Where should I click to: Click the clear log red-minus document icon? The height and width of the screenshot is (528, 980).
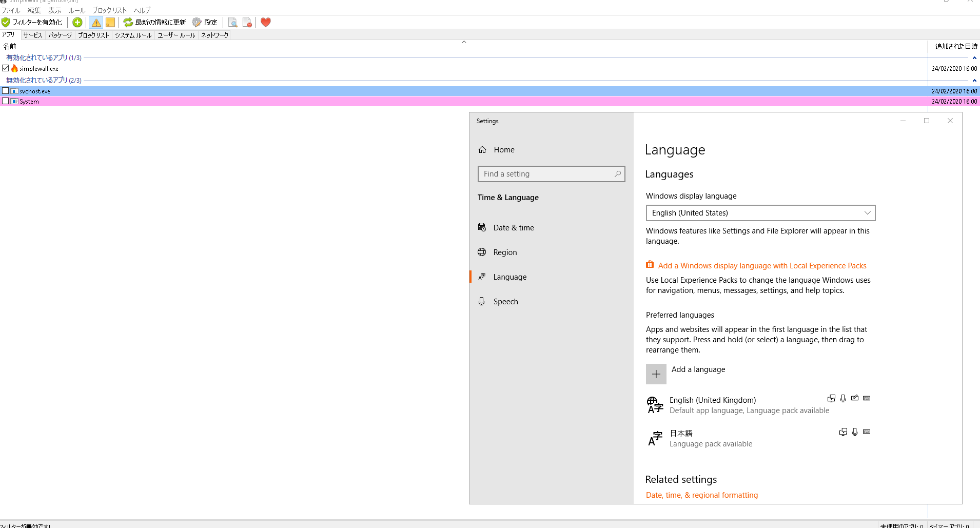247,22
